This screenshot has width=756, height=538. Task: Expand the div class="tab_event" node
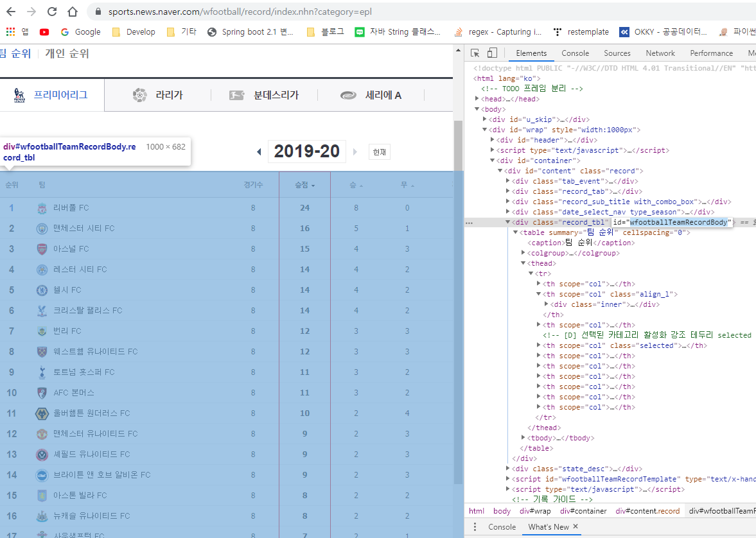(507, 181)
